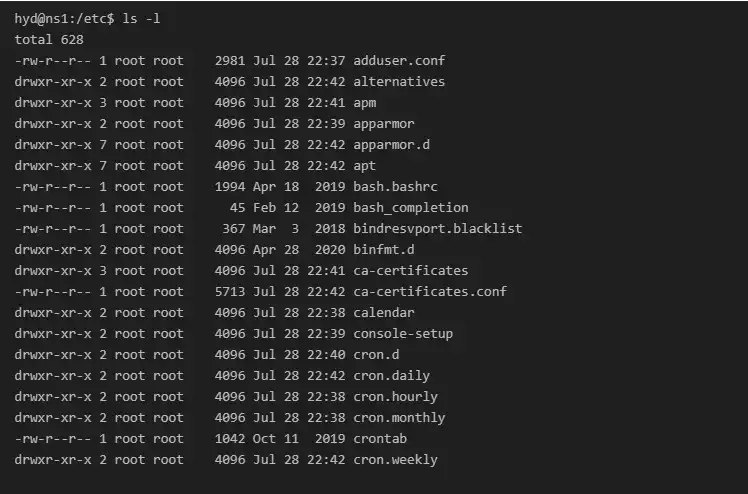Click the bindresvport.blacklist filename
The height and width of the screenshot is (494, 748).
437,228
